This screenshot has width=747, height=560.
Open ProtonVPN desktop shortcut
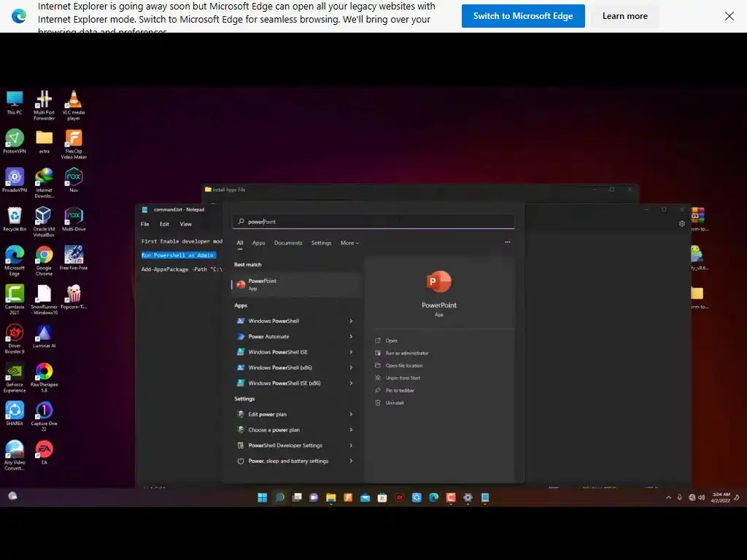(x=15, y=141)
